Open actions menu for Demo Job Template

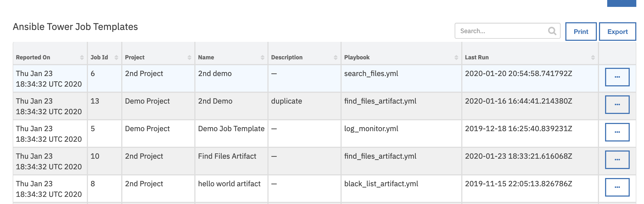coord(617,132)
